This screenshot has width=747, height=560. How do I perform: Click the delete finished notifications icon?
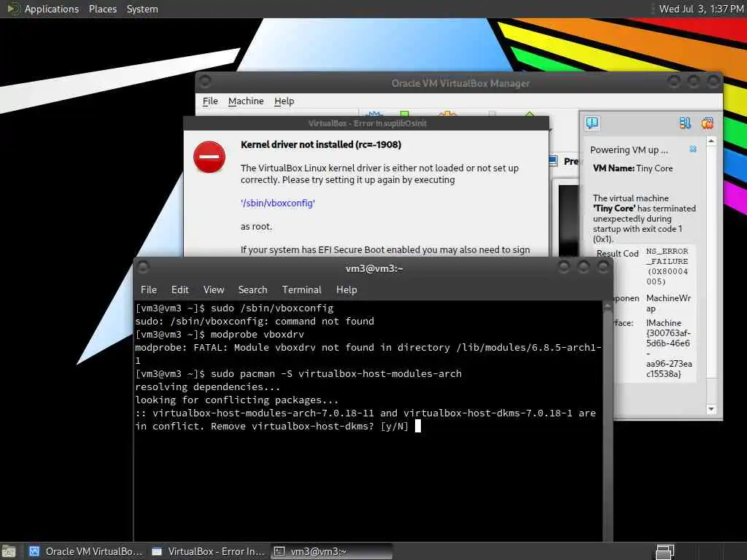[x=707, y=123]
